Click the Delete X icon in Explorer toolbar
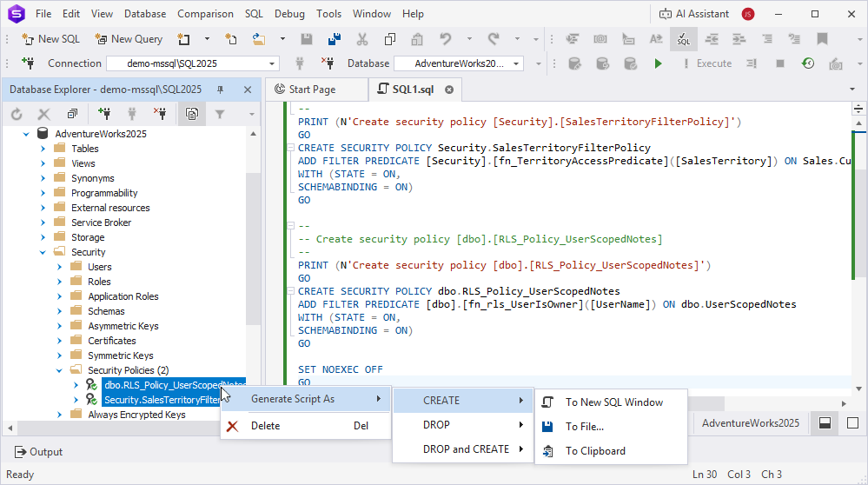 pos(43,114)
